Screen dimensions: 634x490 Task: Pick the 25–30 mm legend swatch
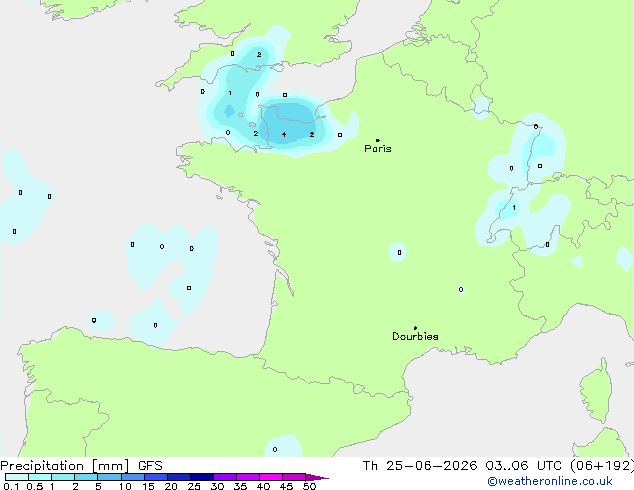201,477
